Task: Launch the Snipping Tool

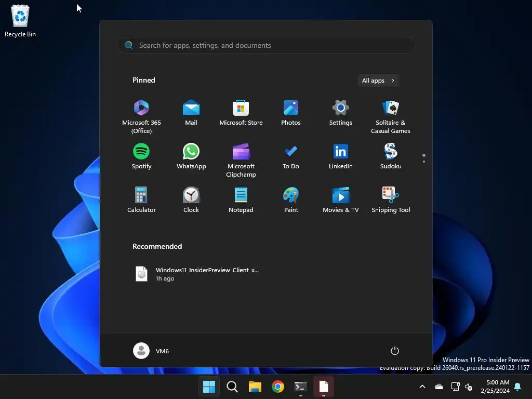Action: (391, 200)
